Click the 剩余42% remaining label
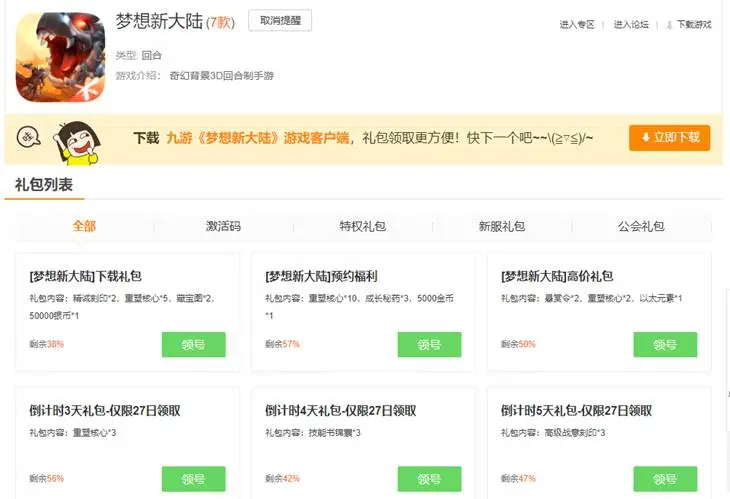This screenshot has height=499, width=730. point(283,478)
